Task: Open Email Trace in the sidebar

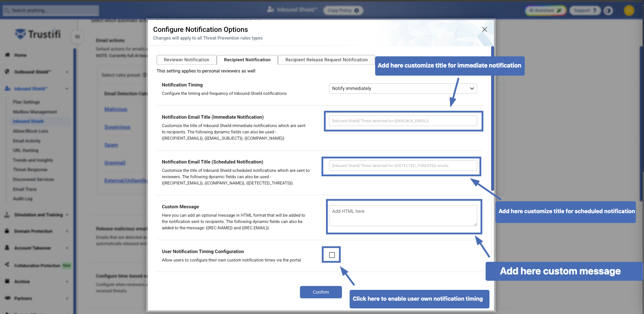Action: pyautogui.click(x=24, y=189)
